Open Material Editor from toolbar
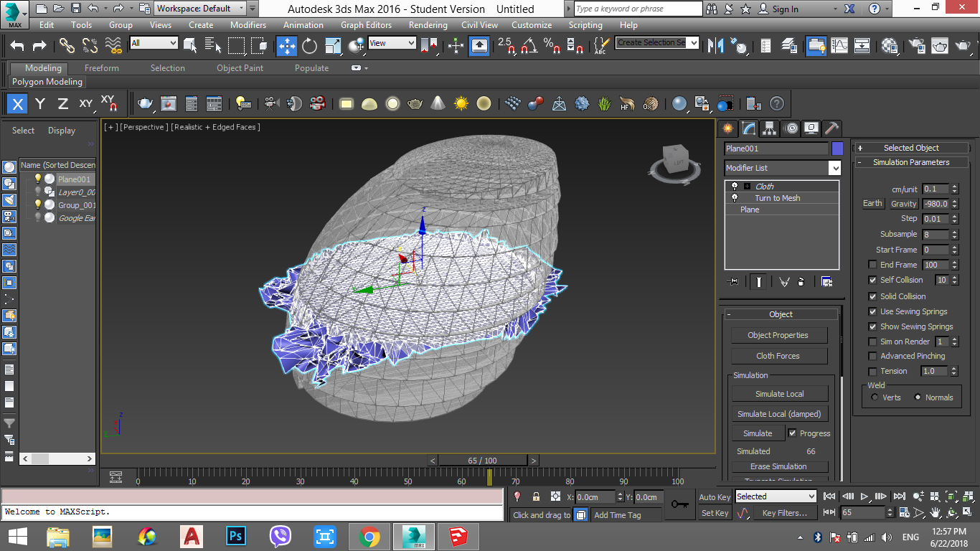Image resolution: width=980 pixels, height=551 pixels. [x=890, y=46]
